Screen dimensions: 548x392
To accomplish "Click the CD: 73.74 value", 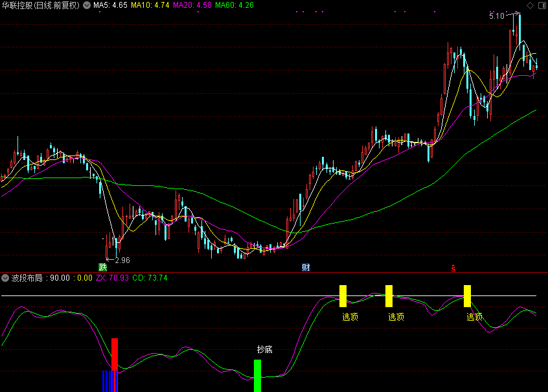I will pyautogui.click(x=150, y=278).
